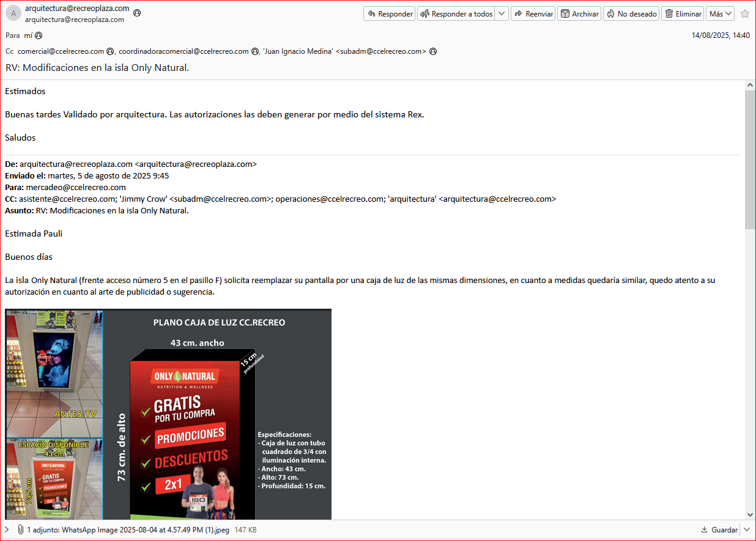The image size is (756, 541).
Task: Click the paperclip attachment icon
Action: pos(20,529)
